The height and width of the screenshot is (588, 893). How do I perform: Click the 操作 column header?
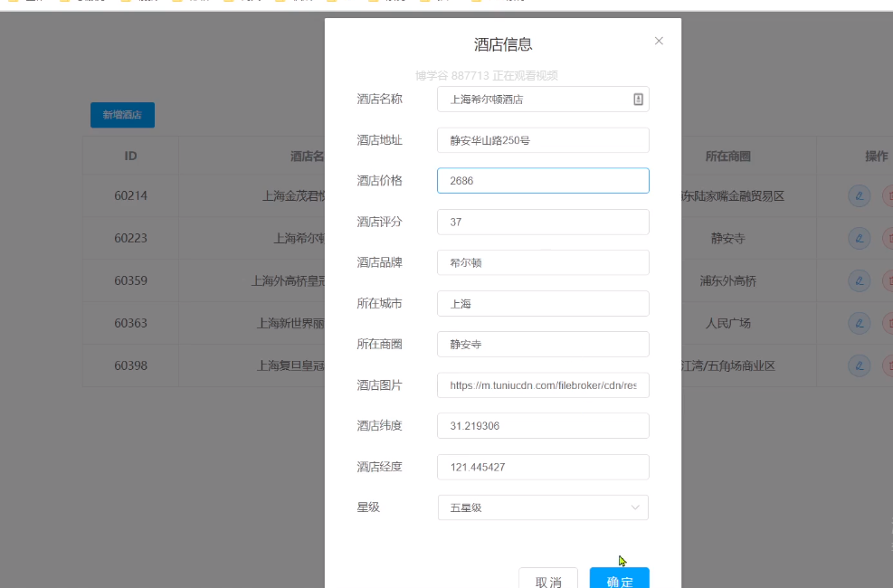tap(876, 156)
